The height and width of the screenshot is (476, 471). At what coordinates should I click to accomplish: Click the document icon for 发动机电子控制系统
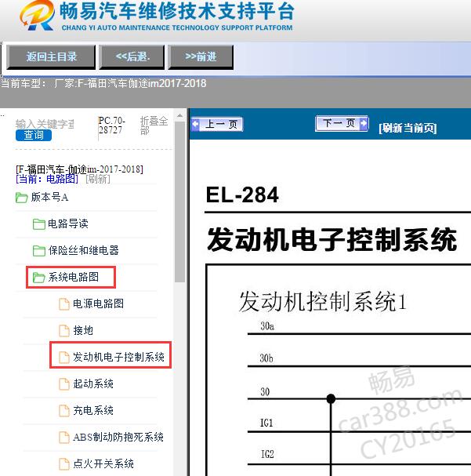63,358
